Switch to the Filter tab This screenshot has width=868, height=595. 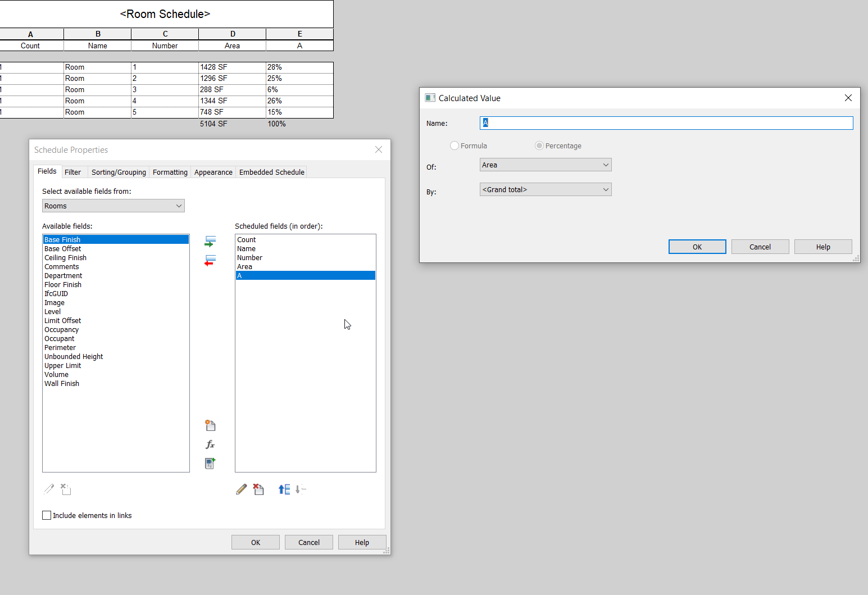pos(73,171)
